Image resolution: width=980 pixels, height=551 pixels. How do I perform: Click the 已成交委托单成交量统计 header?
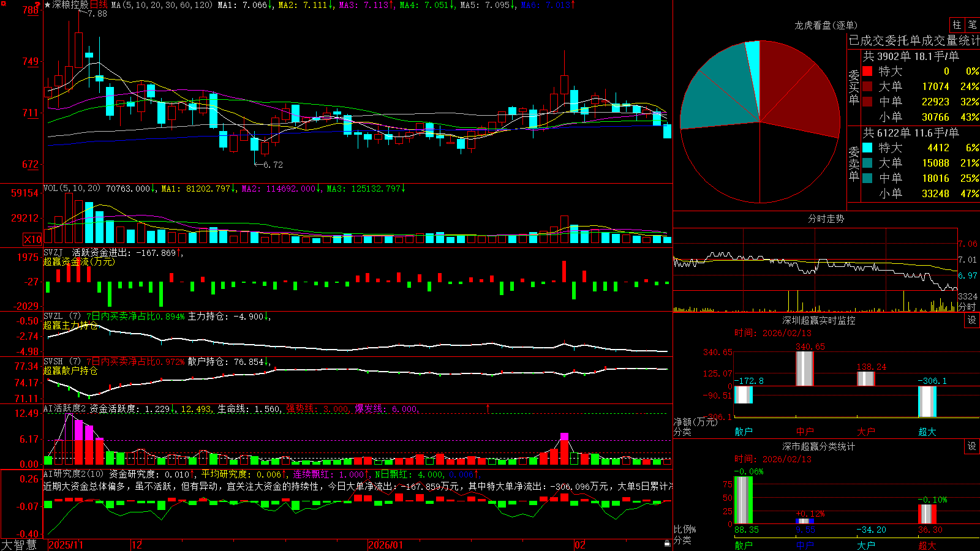coord(914,41)
